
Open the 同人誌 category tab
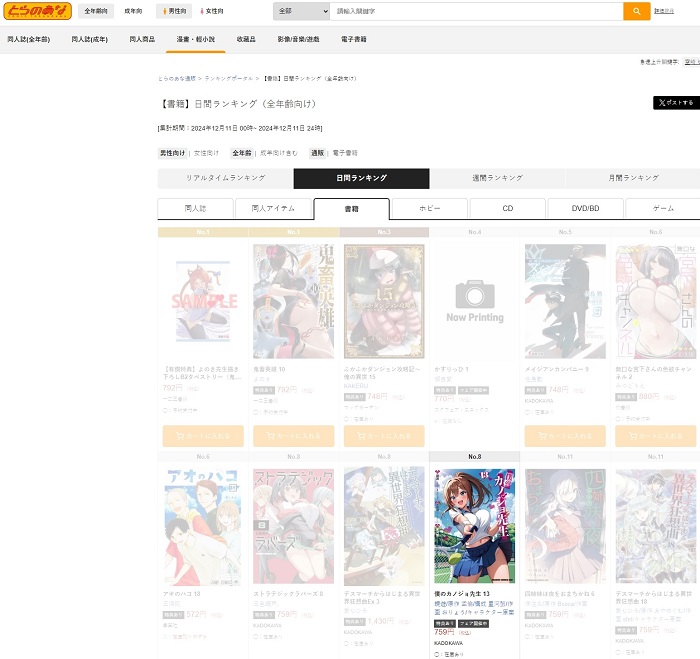[x=196, y=209]
